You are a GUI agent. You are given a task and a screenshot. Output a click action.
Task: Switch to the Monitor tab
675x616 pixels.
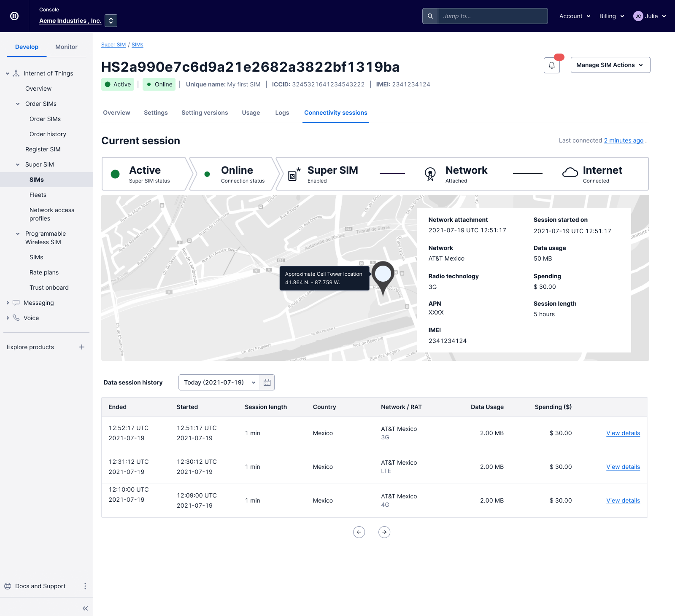pos(66,47)
